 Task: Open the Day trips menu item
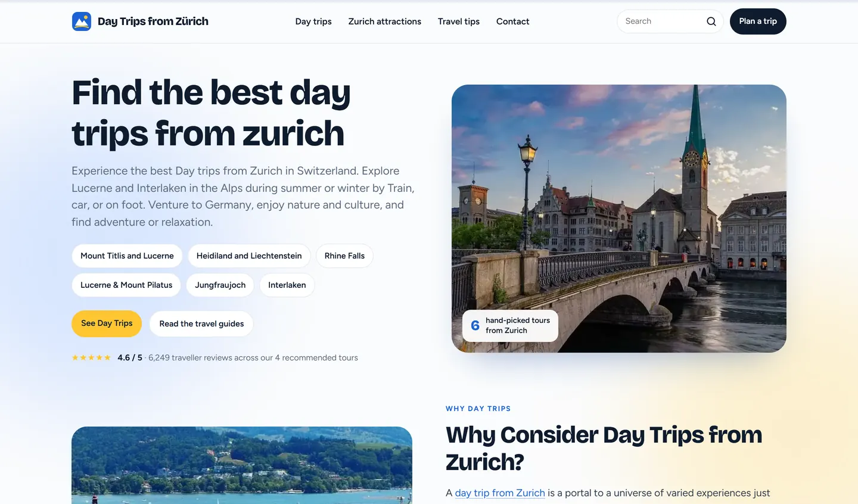(313, 21)
